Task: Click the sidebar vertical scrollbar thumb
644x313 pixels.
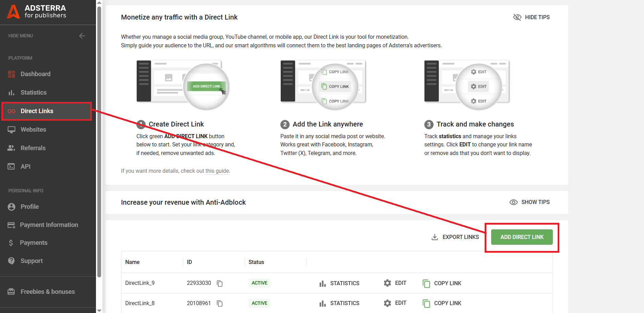Action: click(99, 141)
